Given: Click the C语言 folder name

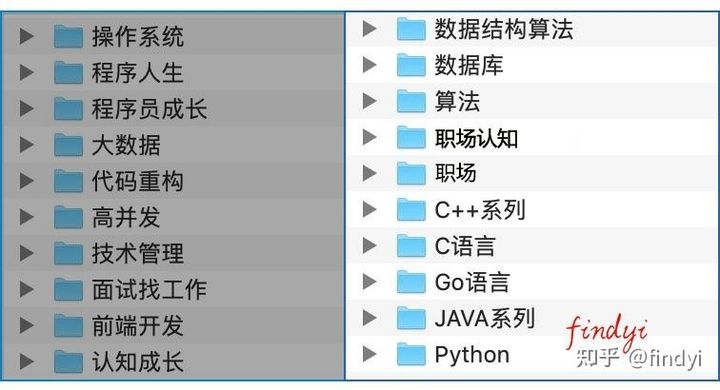Looking at the screenshot, I should 465,246.
